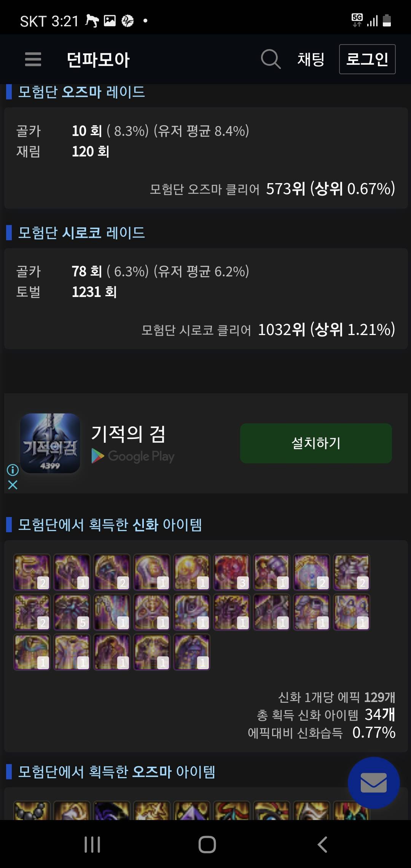The image size is (411, 868).
Task: Select the red mythic item with count 3
Action: (232, 572)
